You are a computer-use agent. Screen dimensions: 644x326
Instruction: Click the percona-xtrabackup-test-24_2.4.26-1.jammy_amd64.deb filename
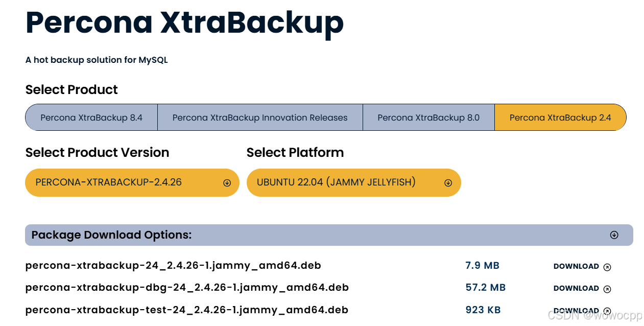(x=187, y=310)
